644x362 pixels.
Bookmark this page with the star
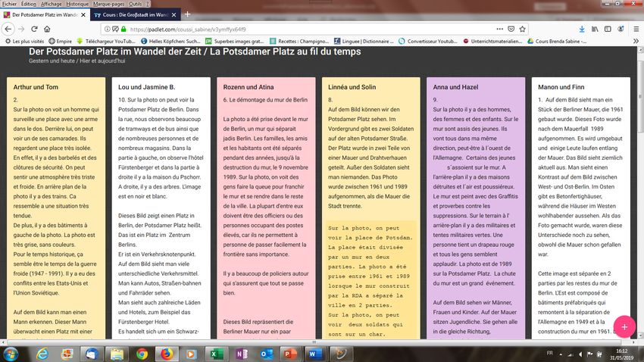[x=523, y=29]
